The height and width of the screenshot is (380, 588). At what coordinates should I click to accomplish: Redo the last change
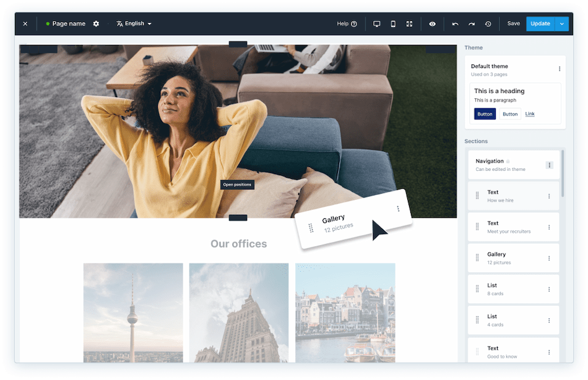472,24
